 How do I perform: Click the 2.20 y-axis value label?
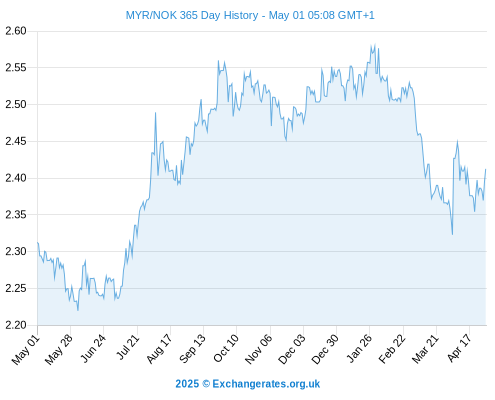[x=16, y=325]
